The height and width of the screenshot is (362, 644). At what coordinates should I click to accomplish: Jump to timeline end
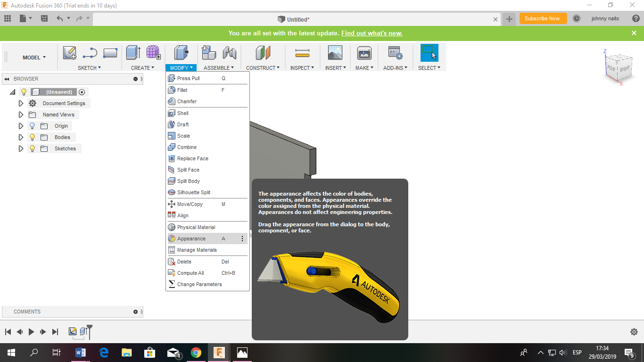click(x=55, y=332)
